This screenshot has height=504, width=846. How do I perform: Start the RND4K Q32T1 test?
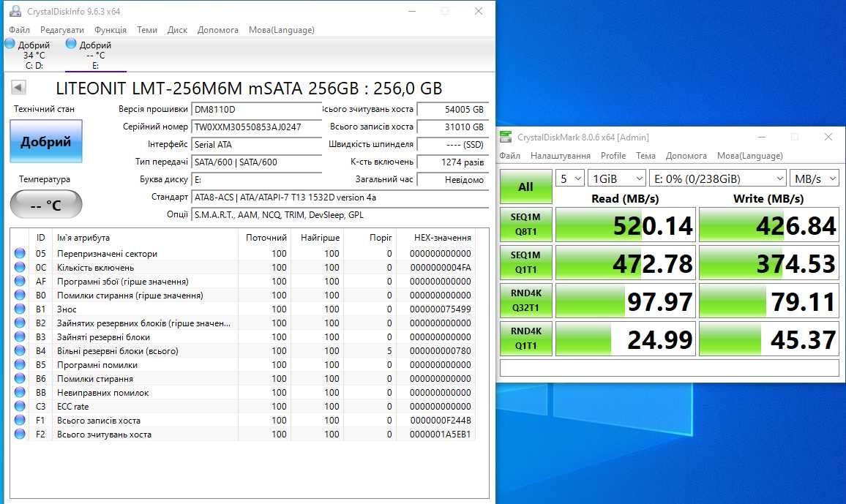[525, 300]
